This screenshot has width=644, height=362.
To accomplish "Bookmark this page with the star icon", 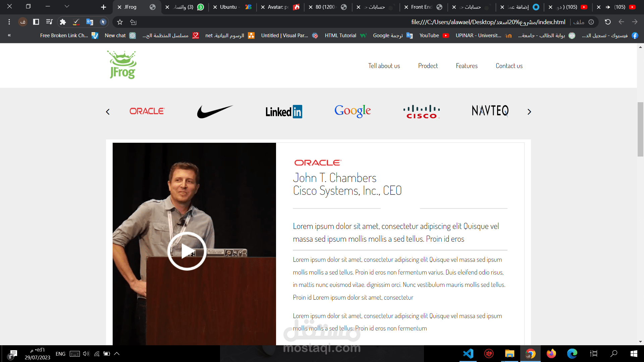I will pos(120,22).
